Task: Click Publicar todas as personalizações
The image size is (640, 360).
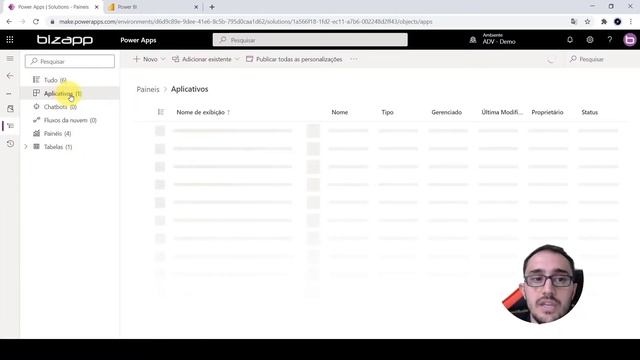Action: [x=294, y=59]
